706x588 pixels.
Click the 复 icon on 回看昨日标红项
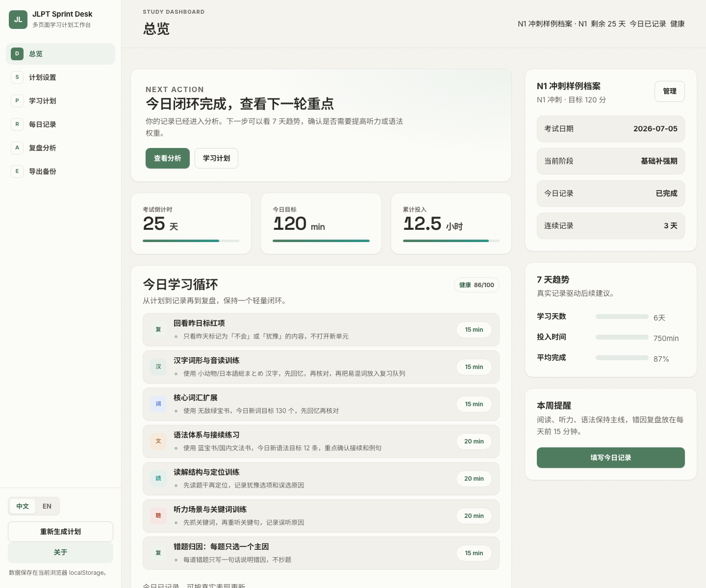[x=158, y=330]
